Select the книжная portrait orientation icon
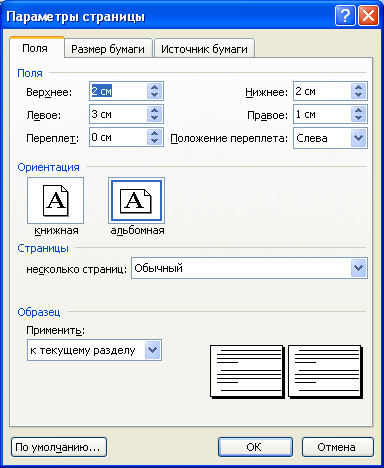The width and height of the screenshot is (384, 468). pyautogui.click(x=55, y=200)
